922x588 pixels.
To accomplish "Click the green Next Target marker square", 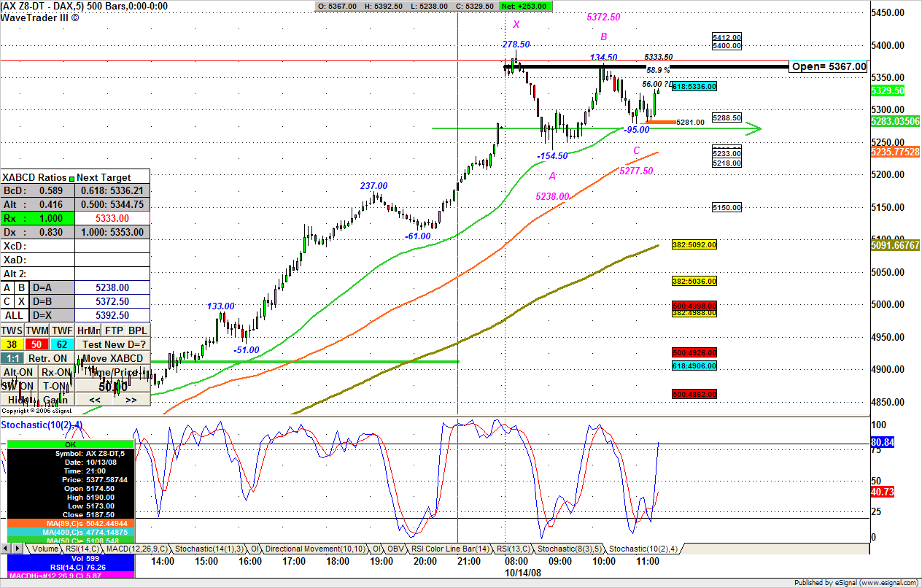I will pos(71,177).
